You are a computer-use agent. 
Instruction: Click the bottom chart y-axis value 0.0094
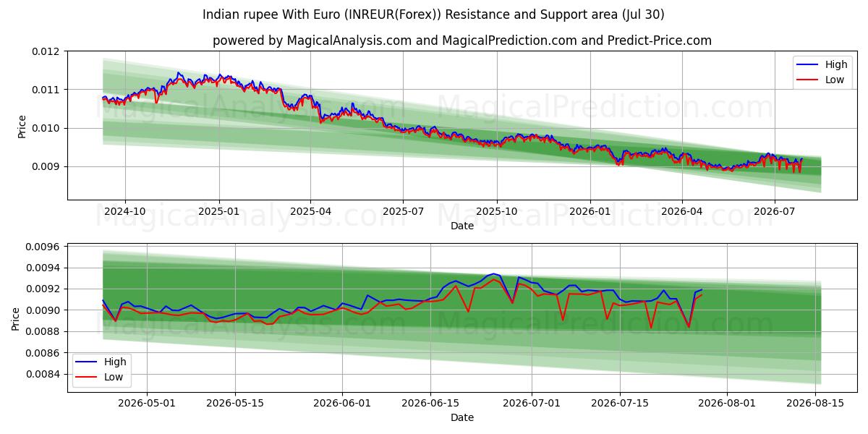point(44,268)
